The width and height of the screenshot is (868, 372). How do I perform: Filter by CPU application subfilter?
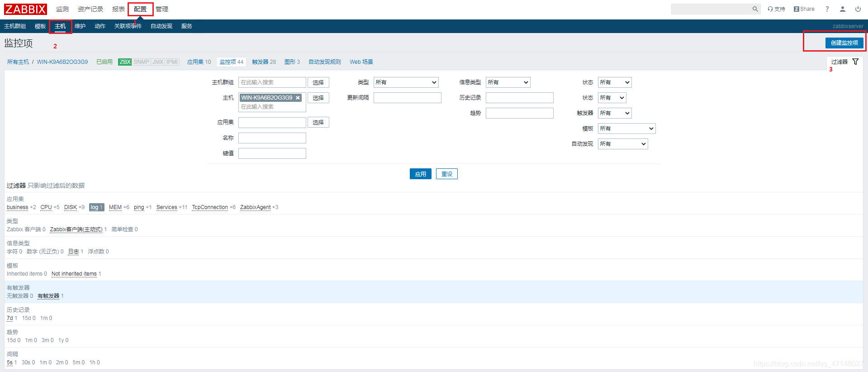pos(46,207)
